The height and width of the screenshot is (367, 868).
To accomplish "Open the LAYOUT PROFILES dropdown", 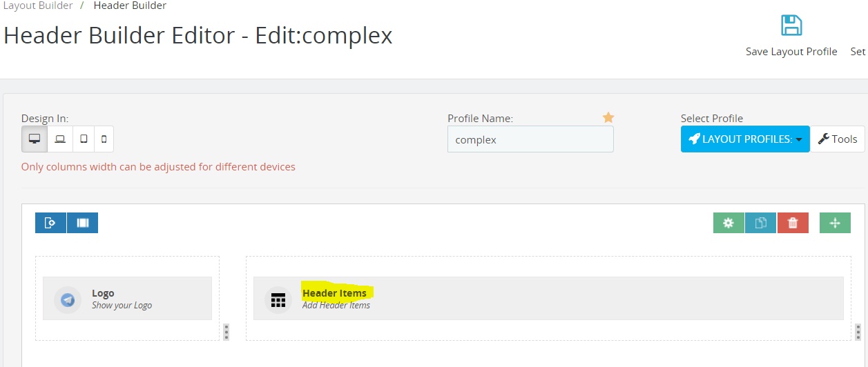I will pyautogui.click(x=745, y=139).
